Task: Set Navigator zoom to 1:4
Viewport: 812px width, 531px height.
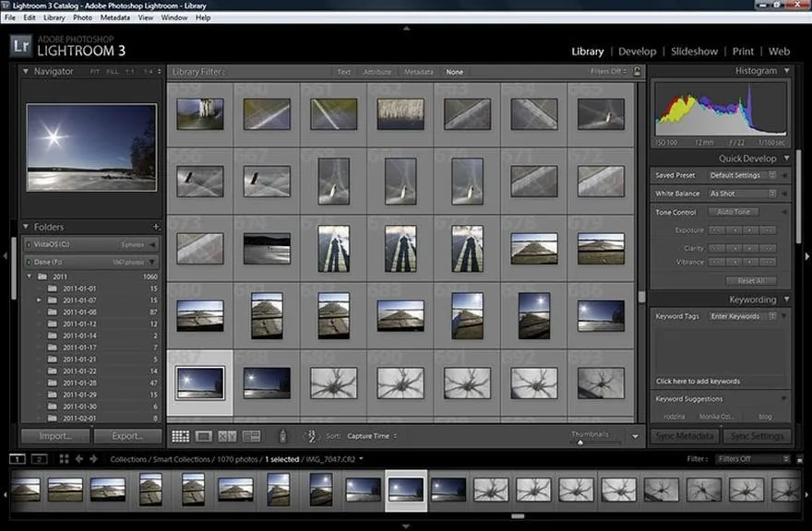Action: (149, 71)
